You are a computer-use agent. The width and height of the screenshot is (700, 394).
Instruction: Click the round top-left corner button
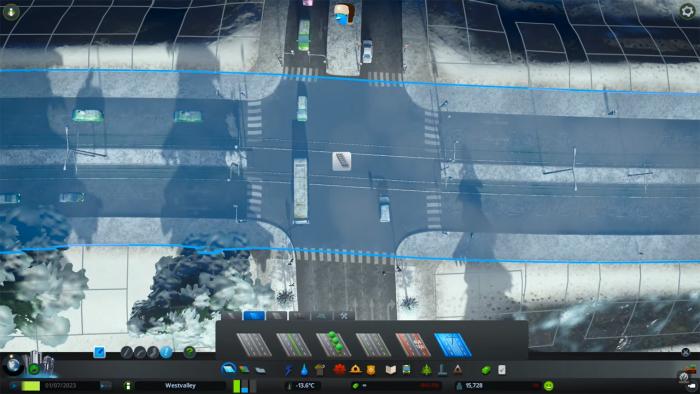(11, 12)
